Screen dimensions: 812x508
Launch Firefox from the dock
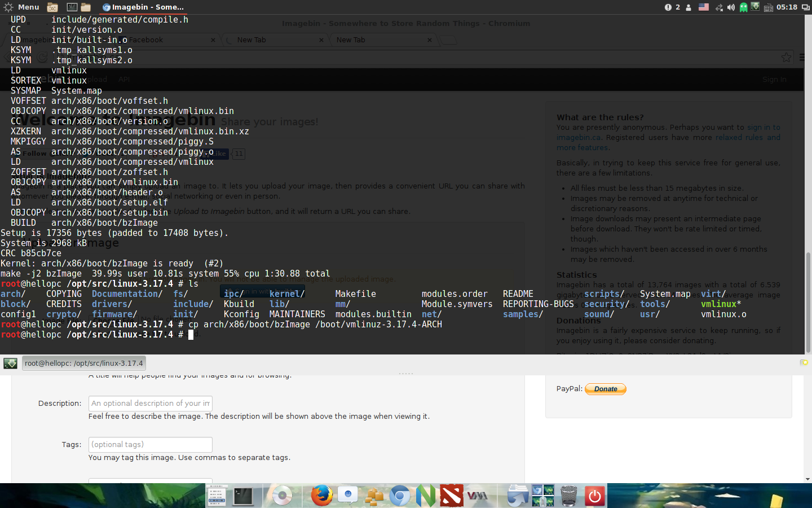(321, 496)
